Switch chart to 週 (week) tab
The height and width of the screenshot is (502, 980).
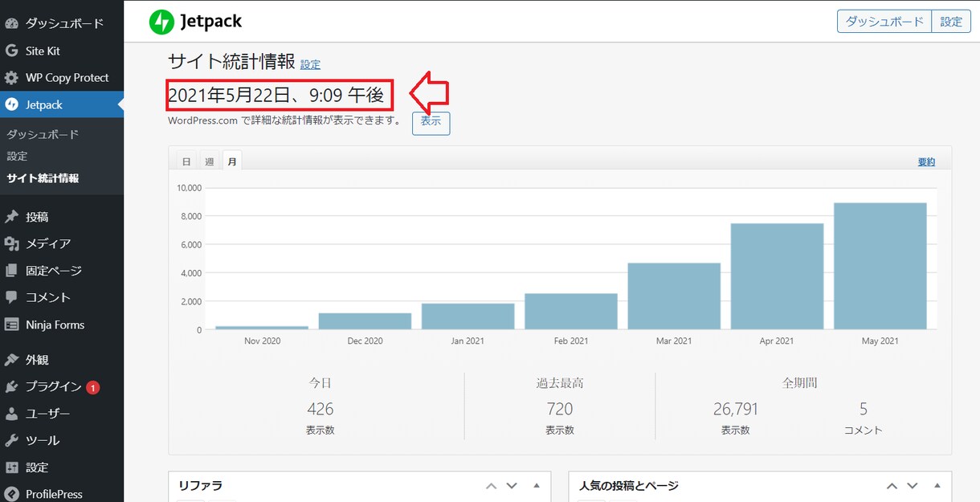(x=210, y=161)
